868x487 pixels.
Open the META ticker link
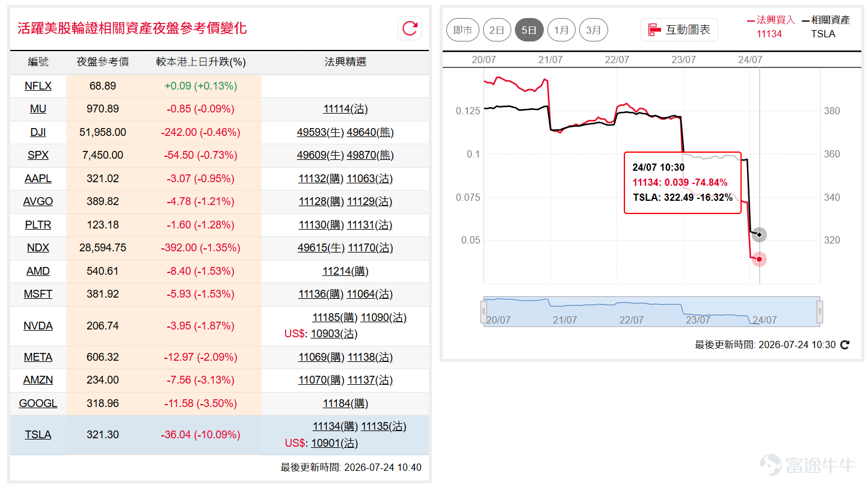click(x=38, y=357)
